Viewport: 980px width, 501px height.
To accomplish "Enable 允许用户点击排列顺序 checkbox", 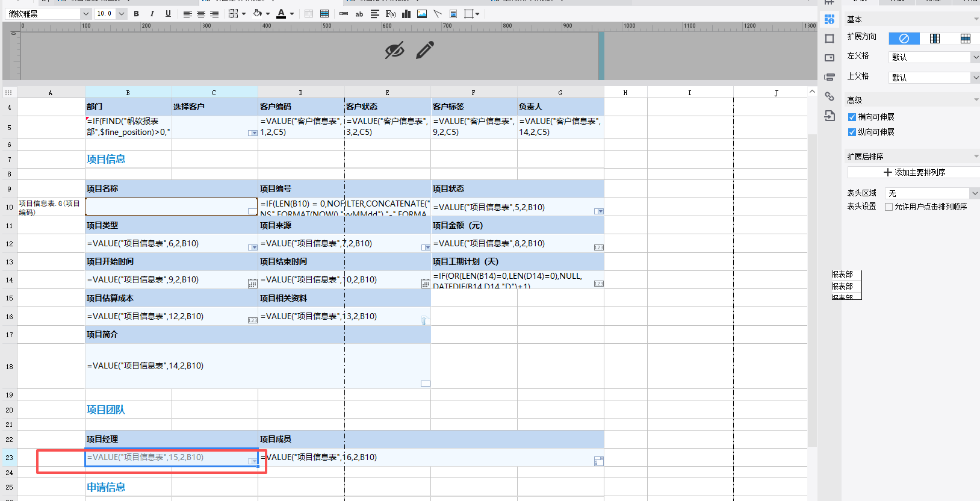I will [889, 207].
